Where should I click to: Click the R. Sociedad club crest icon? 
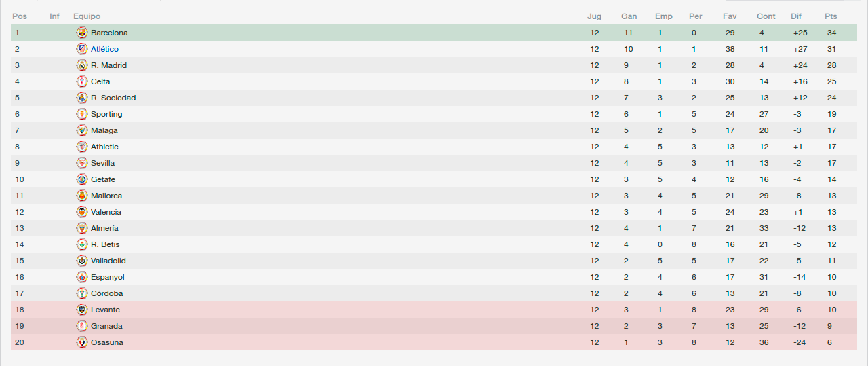tap(82, 98)
